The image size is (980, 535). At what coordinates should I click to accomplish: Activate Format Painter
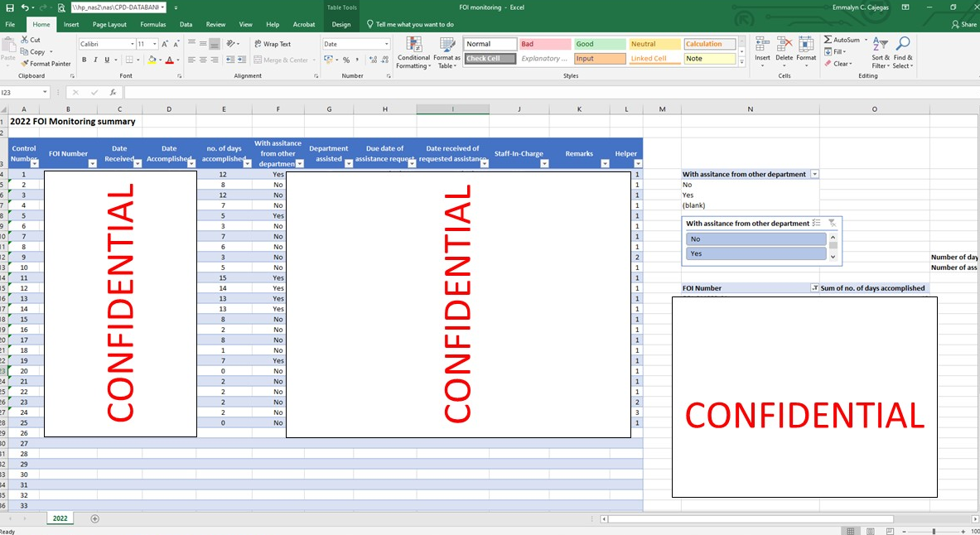tap(46, 64)
